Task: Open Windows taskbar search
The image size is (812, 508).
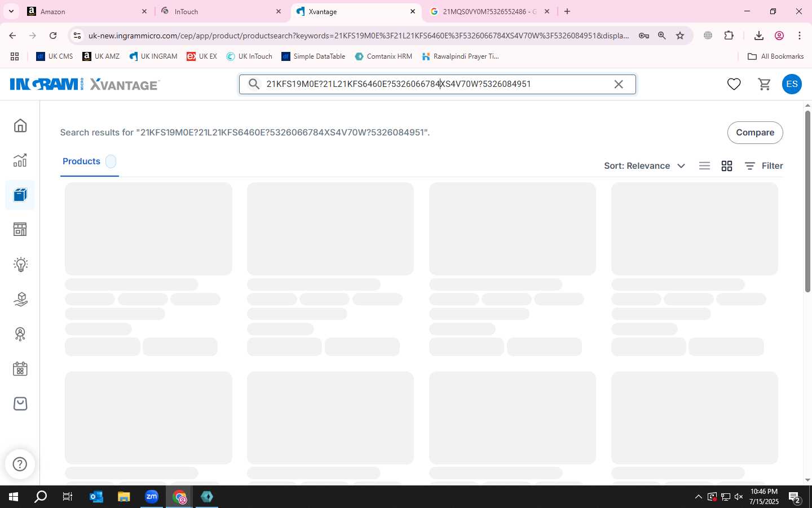Action: (41, 497)
